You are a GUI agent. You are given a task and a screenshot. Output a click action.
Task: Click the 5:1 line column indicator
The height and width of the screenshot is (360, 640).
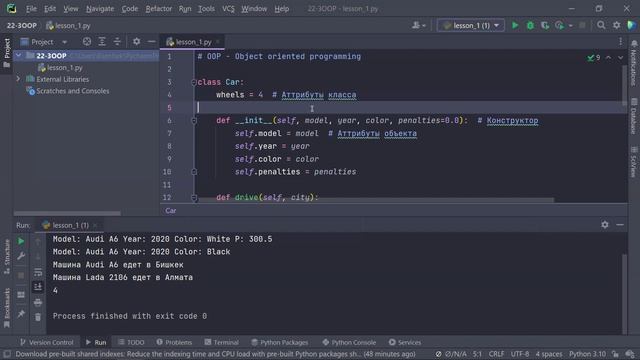click(x=477, y=354)
